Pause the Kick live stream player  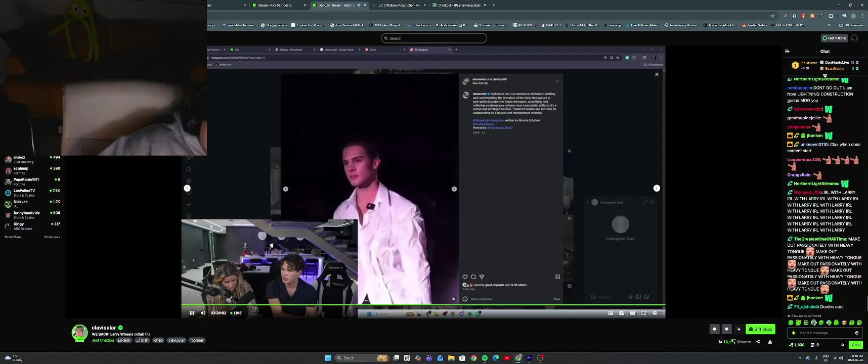[192, 313]
